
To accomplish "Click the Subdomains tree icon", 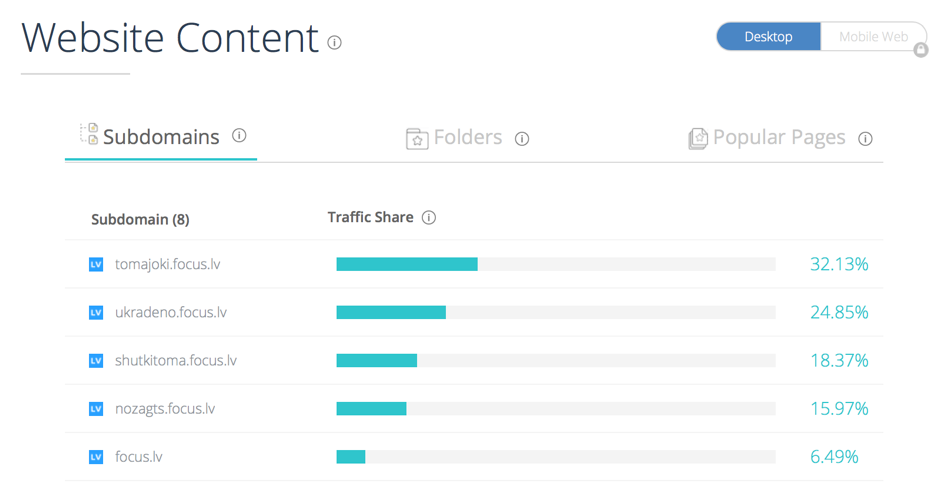I will [x=89, y=134].
